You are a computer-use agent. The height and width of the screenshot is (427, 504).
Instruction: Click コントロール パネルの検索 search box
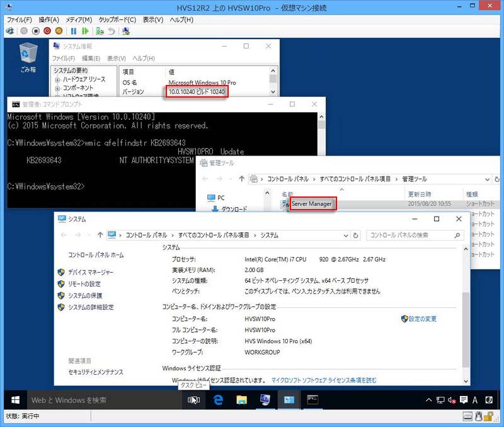click(415, 236)
